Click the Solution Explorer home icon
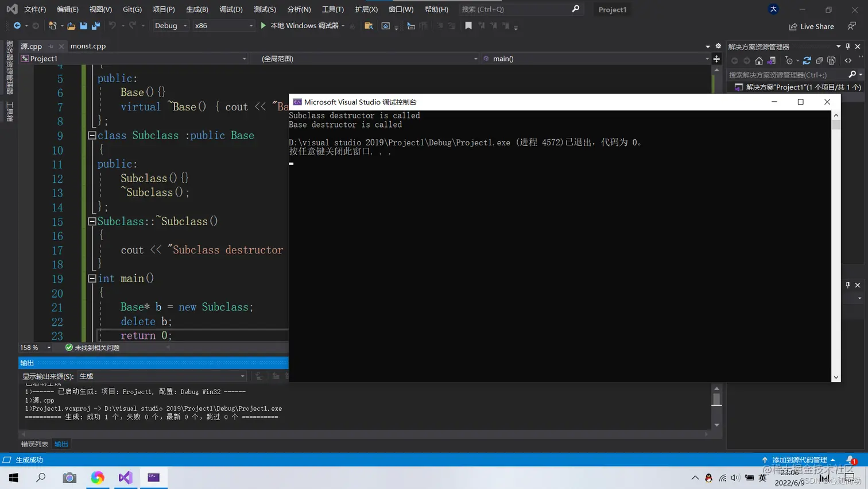Screen dimensions: 868x489 pyautogui.click(x=759, y=60)
